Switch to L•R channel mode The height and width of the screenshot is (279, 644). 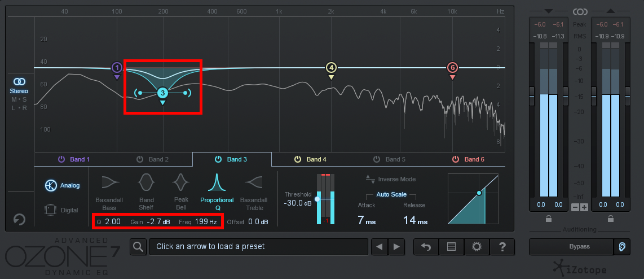pyautogui.click(x=19, y=108)
